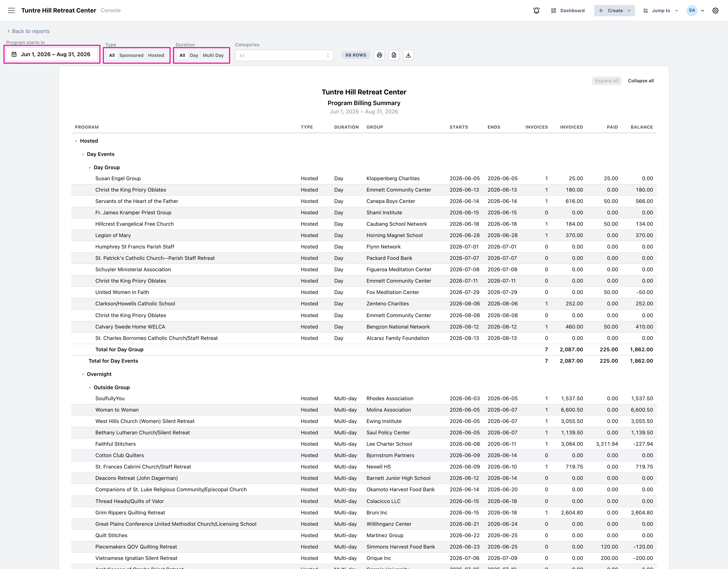728x569 pixels.
Task: Select Hillcrest Evangelical Free Church
Action: click(x=364, y=224)
